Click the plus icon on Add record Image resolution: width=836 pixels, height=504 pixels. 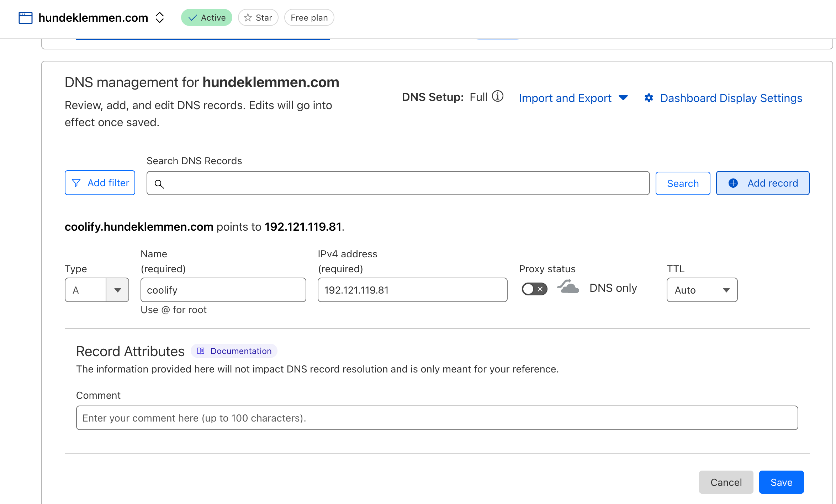733,183
